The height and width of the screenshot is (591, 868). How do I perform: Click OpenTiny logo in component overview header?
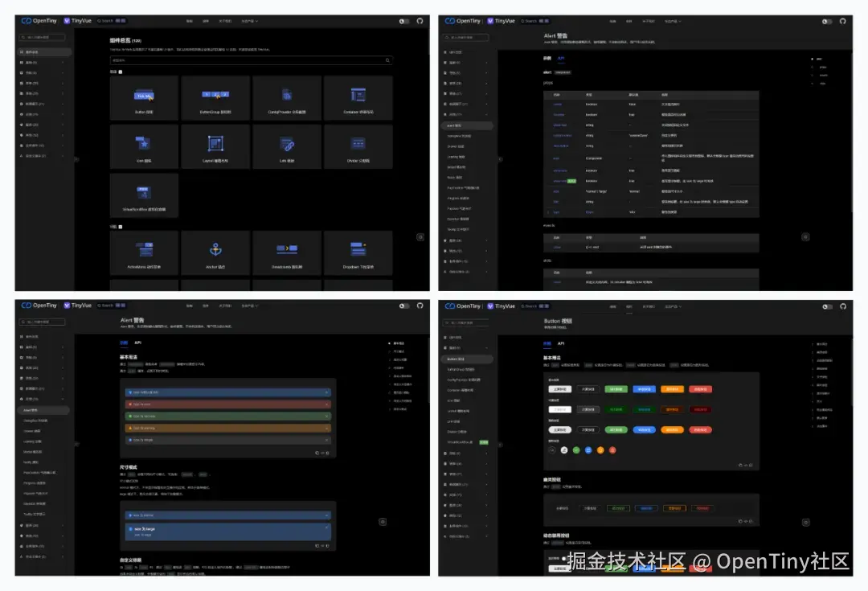click(39, 21)
